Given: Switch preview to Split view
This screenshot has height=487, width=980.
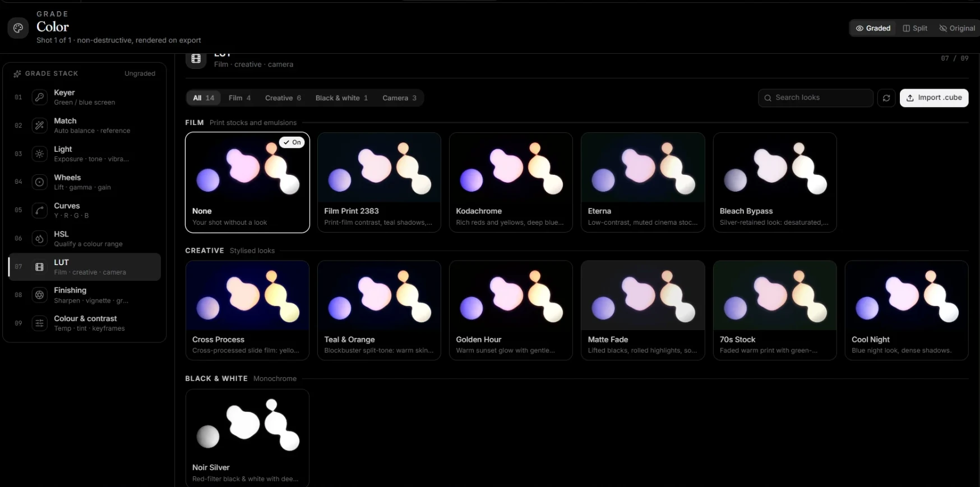Looking at the screenshot, I should point(915,28).
